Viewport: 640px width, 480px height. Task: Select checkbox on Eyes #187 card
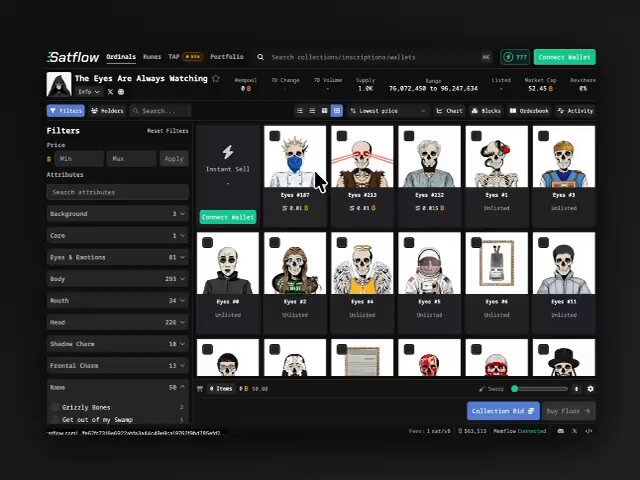click(x=275, y=136)
